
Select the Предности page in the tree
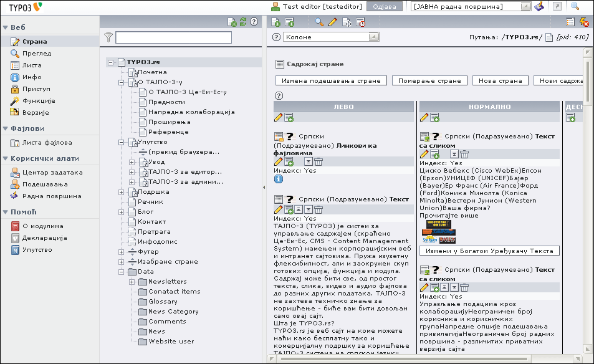coord(166,102)
